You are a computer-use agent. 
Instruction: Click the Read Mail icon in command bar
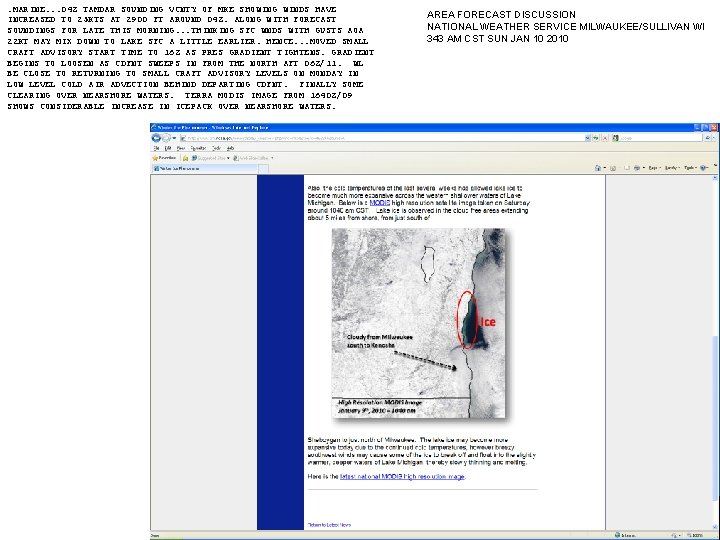pos(627,168)
